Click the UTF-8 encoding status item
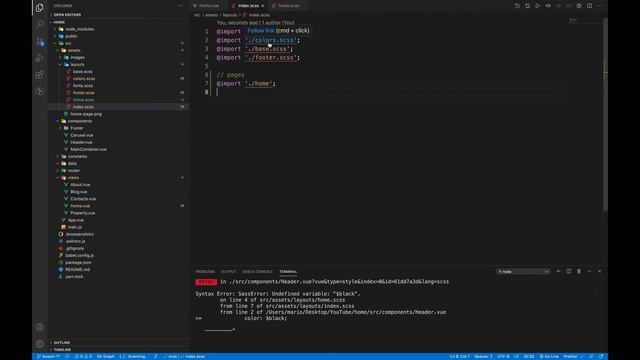 click(x=503, y=356)
